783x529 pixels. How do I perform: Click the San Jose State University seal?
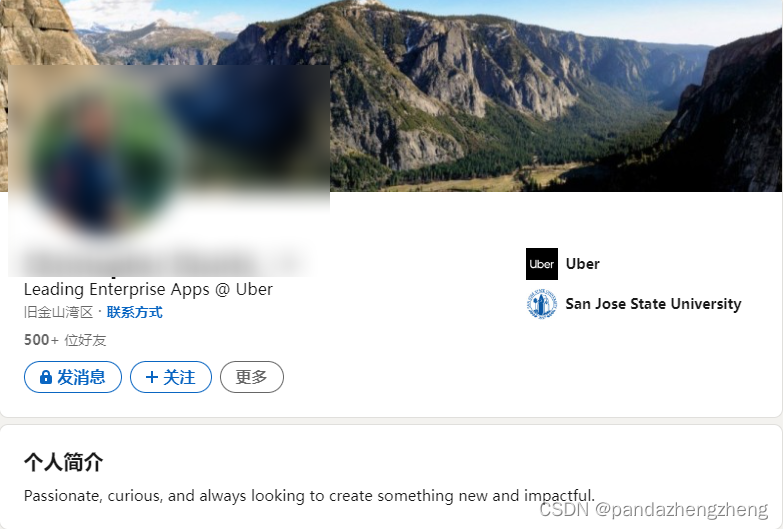click(542, 304)
